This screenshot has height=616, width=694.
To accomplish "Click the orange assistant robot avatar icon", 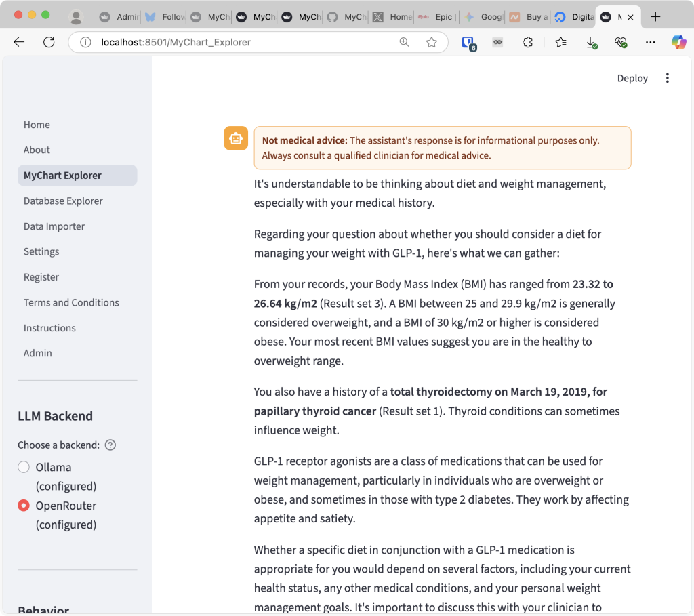I will tap(235, 138).
